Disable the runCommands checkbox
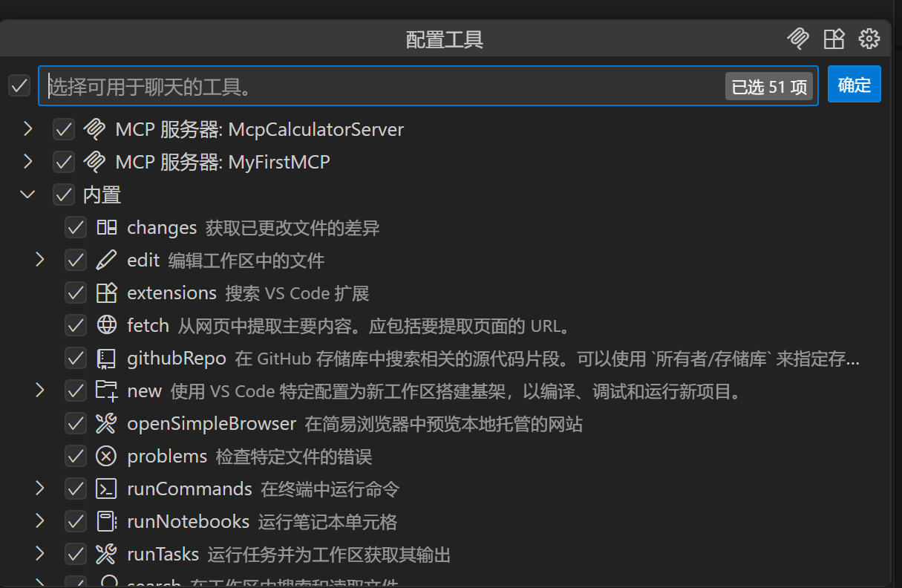The height and width of the screenshot is (588, 902). pos(76,489)
